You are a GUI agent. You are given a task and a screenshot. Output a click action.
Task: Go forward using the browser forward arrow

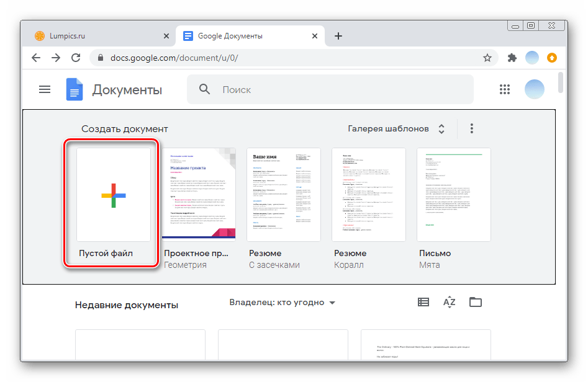pos(56,58)
